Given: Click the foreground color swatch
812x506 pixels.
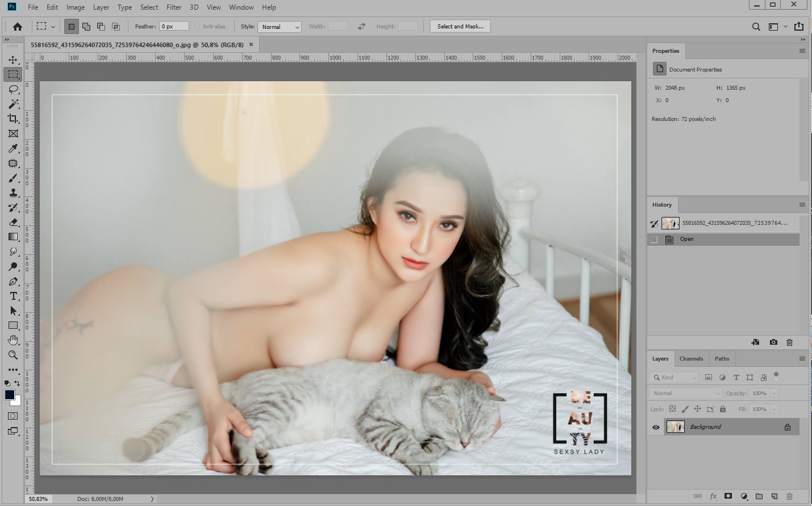Looking at the screenshot, I should click(x=10, y=395).
